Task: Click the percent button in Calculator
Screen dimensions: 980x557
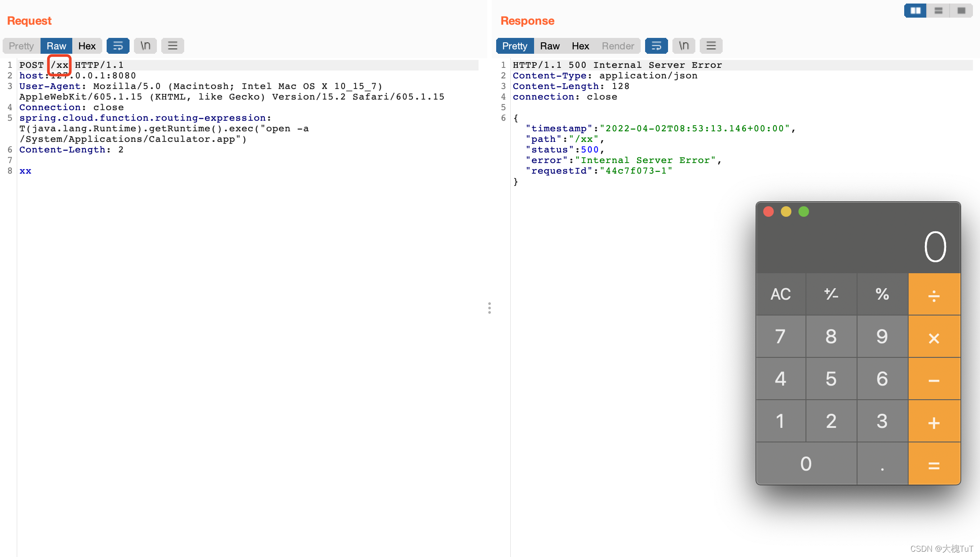Action: click(882, 294)
